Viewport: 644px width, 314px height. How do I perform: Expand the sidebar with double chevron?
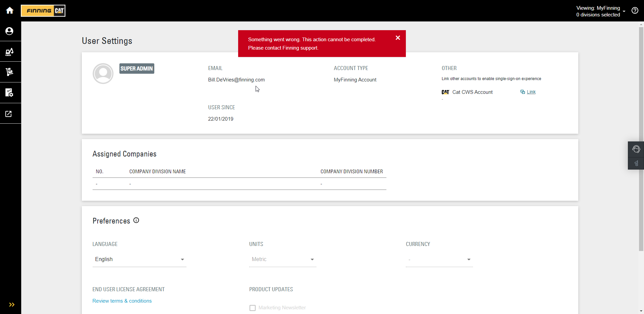pyautogui.click(x=12, y=305)
